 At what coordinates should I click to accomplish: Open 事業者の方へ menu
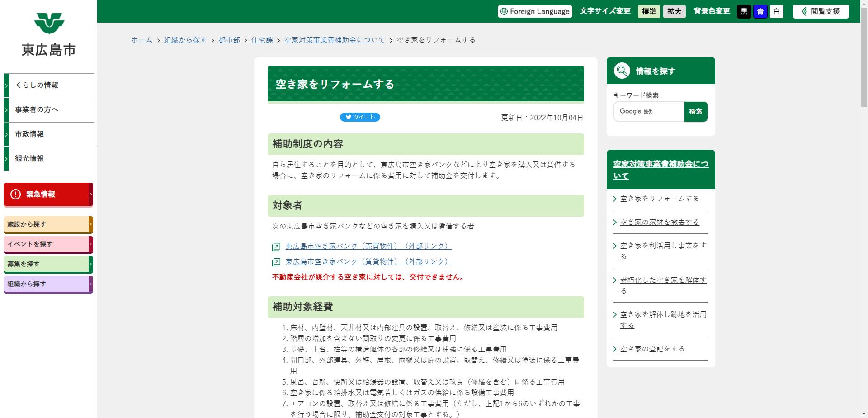49,110
